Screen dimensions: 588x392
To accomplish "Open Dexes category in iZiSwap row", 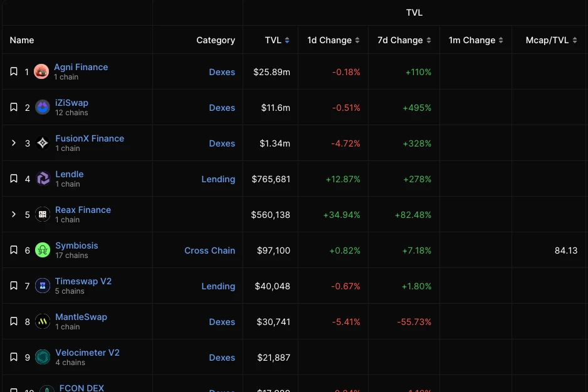I will point(222,108).
